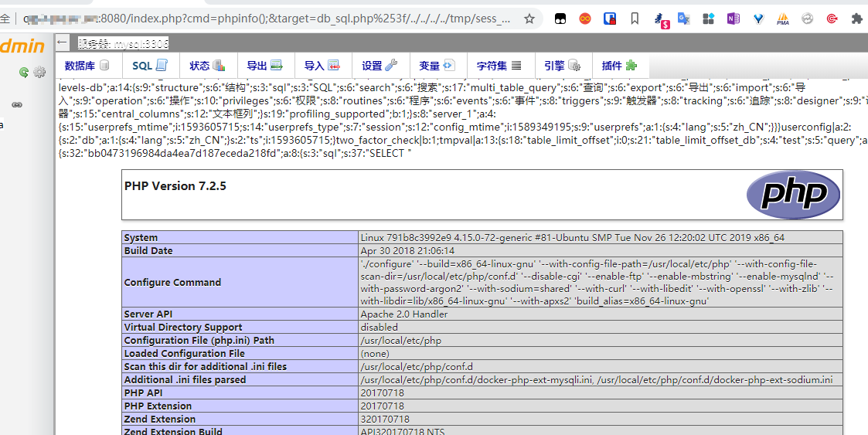Switch to the 引擎 (Engines) tab
This screenshot has height=435, width=868.
[x=561, y=66]
